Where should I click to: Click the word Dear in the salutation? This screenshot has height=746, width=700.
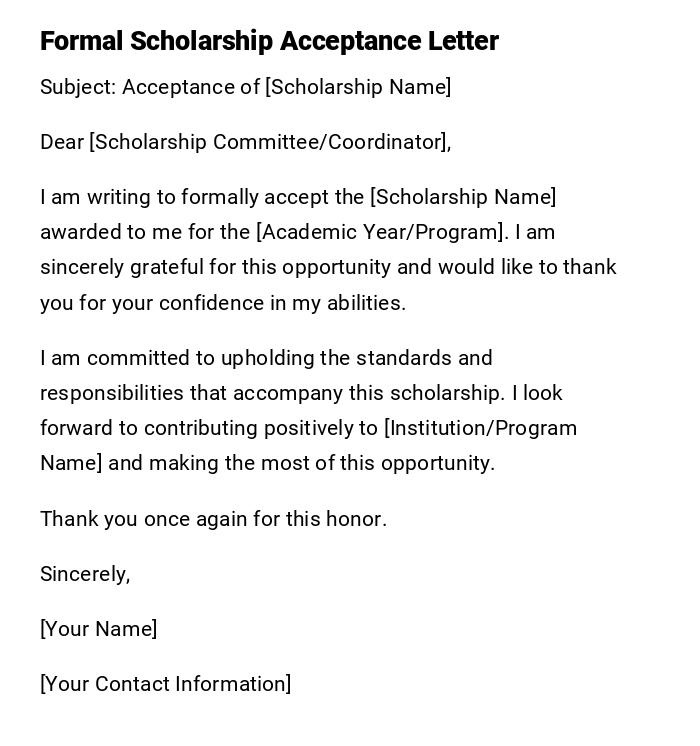(x=62, y=142)
